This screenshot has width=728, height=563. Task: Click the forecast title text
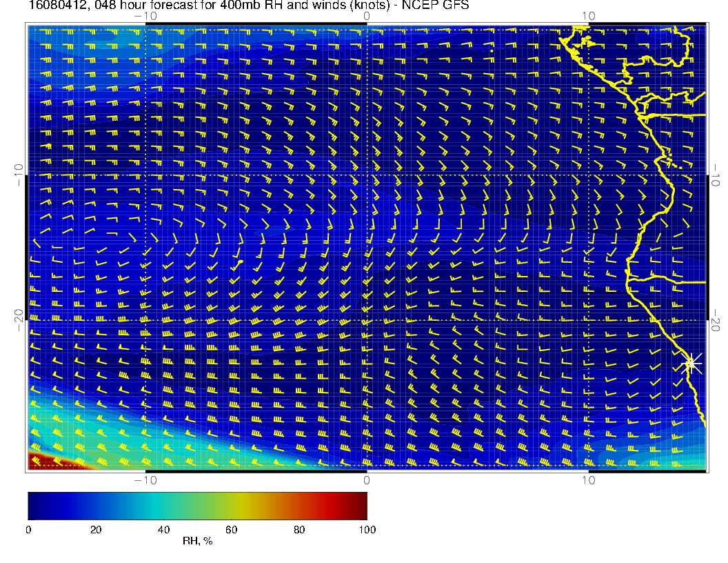pyautogui.click(x=249, y=5)
